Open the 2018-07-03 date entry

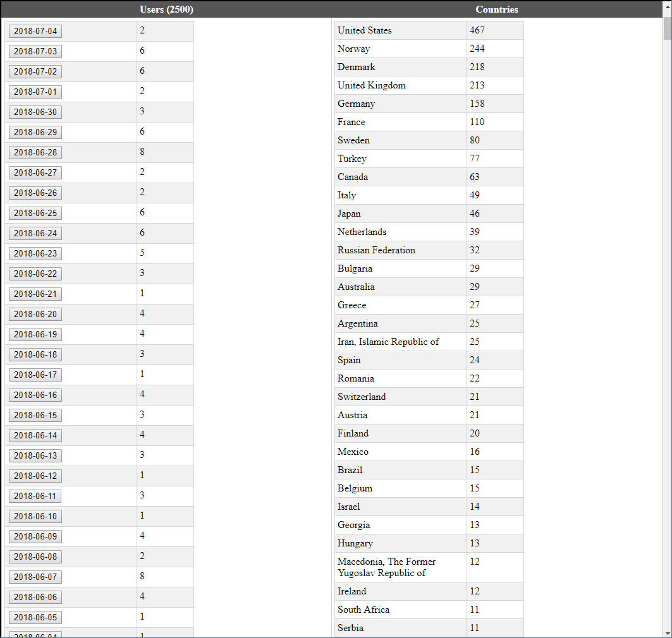click(35, 51)
